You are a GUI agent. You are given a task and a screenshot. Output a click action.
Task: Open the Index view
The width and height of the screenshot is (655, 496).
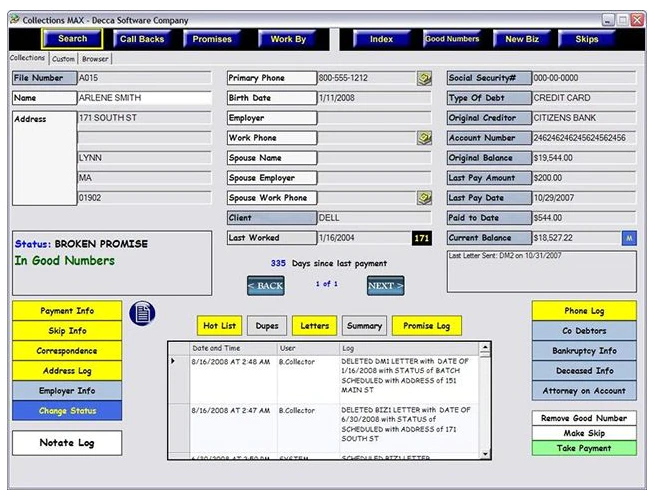pos(381,39)
